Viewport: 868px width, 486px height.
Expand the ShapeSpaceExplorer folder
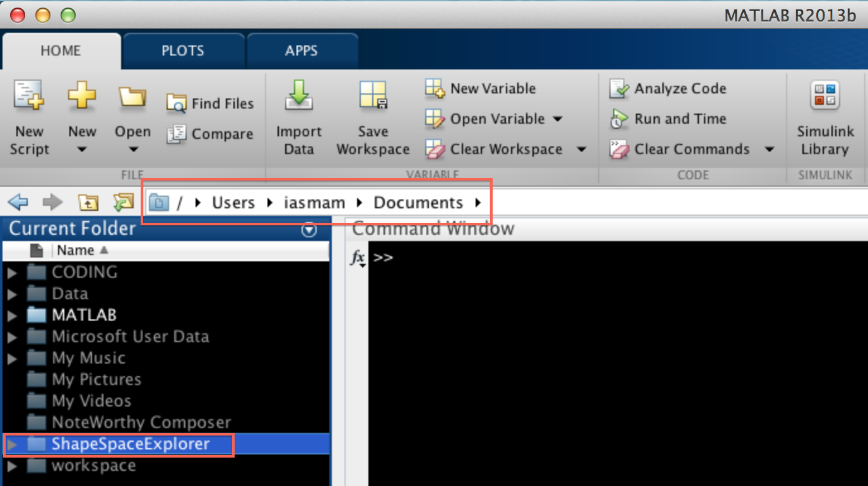[x=11, y=444]
